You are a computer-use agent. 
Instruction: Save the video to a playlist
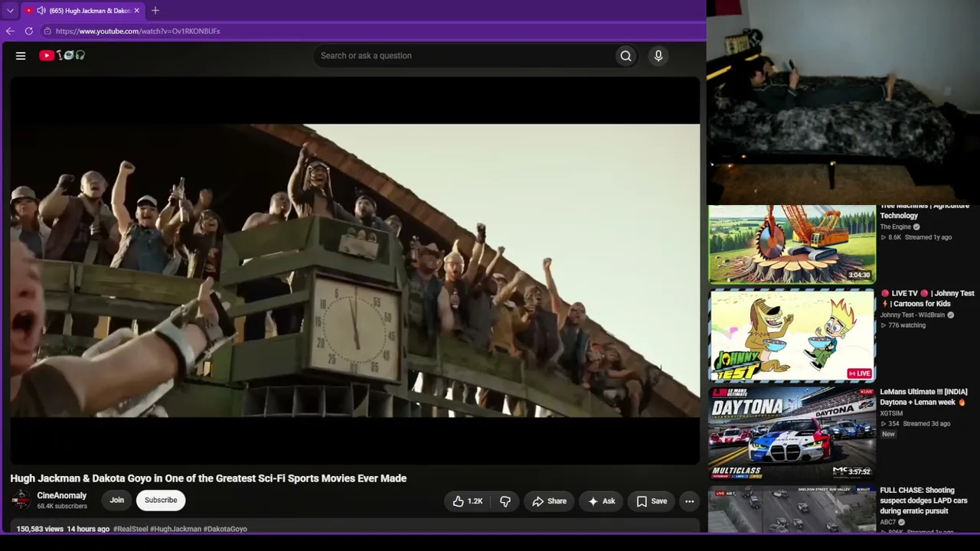(652, 501)
